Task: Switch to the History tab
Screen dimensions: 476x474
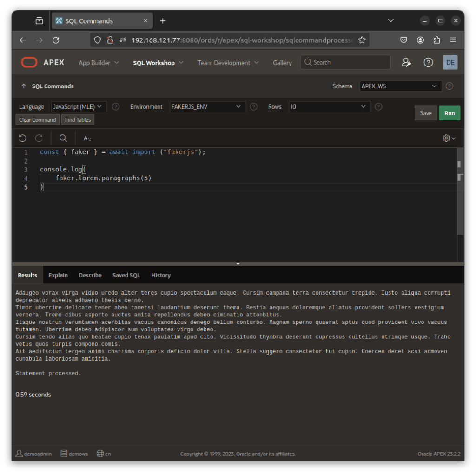Action: 161,275
